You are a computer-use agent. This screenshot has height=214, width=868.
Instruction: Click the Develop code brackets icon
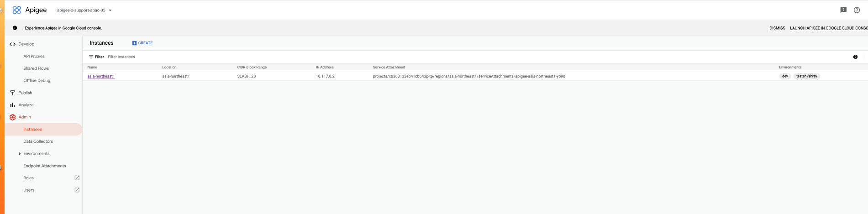tap(12, 44)
